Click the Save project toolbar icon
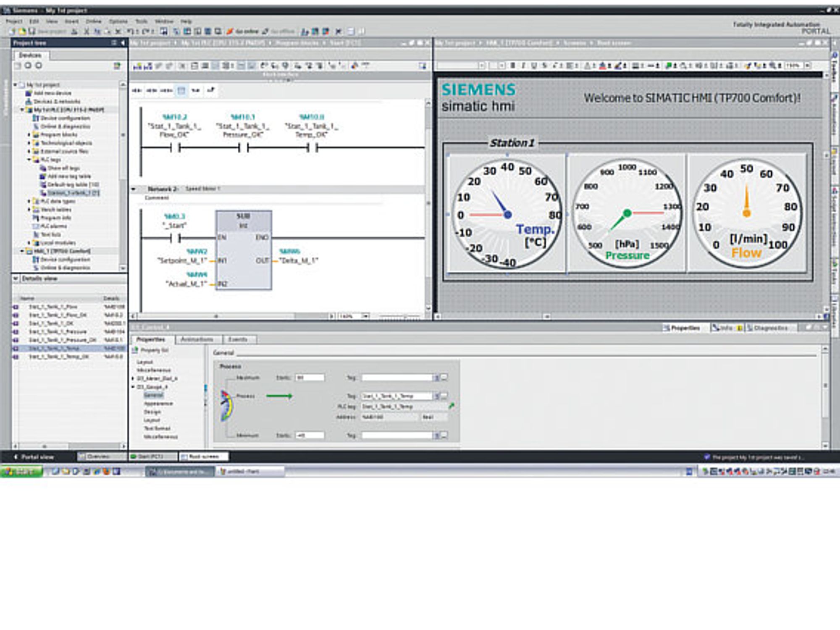 point(32,31)
